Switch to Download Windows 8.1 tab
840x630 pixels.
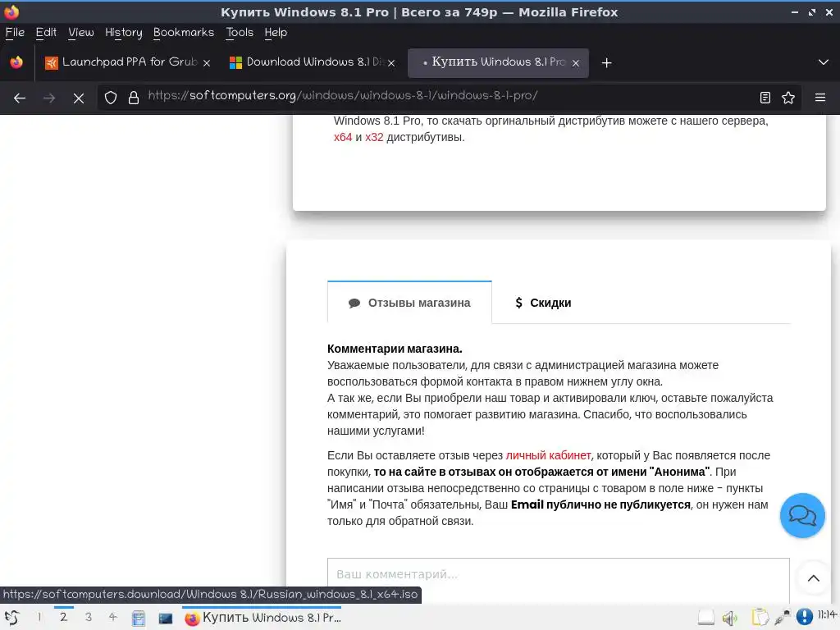(x=313, y=62)
